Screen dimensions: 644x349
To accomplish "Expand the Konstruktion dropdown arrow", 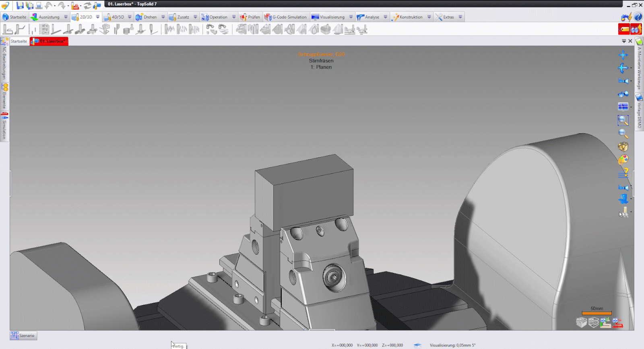I will (x=429, y=17).
